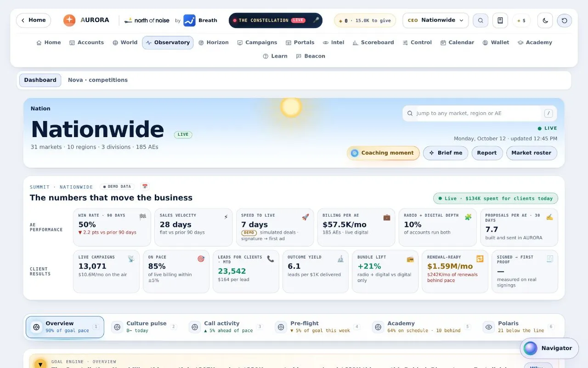This screenshot has width=588, height=368.
Task: Open the Market roster button
Action: [x=531, y=153]
